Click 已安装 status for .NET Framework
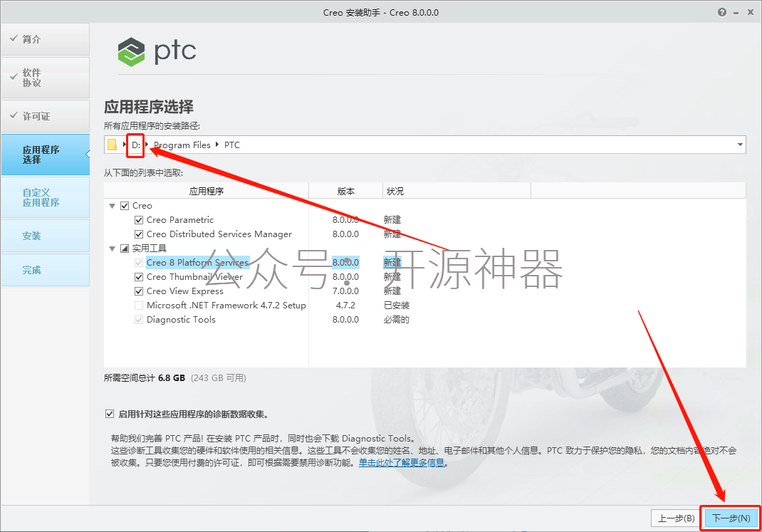This screenshot has height=532, width=762. [397, 306]
